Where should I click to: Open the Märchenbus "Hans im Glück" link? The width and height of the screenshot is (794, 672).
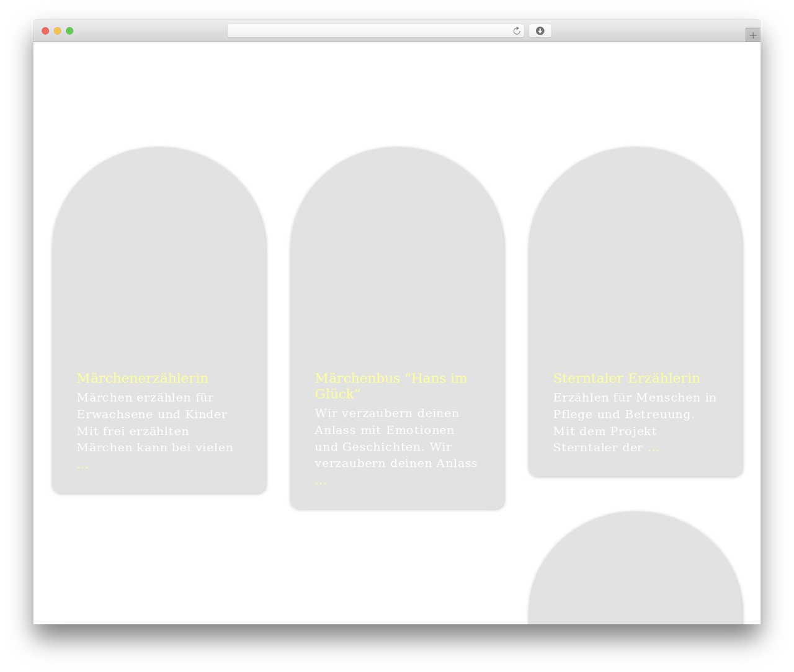391,386
